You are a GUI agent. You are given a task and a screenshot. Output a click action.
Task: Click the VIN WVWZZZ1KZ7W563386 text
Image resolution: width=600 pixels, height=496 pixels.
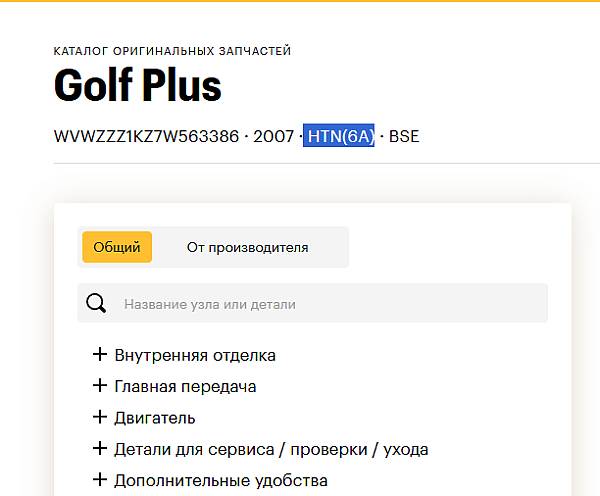click(148, 136)
